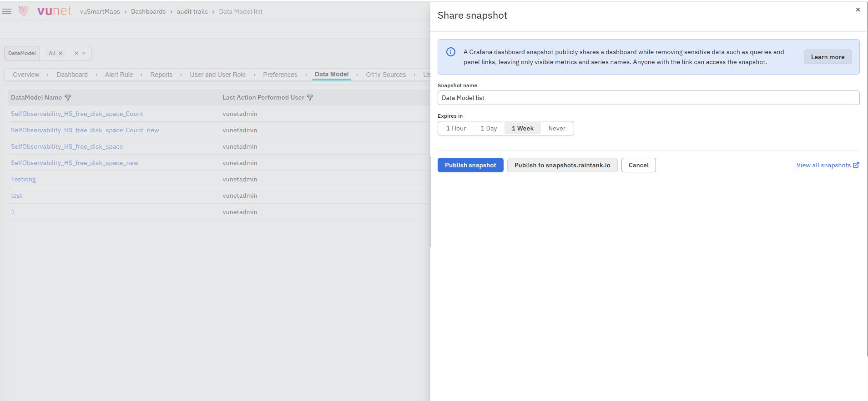
Task: Click Publish to snapshots.raintank.io
Action: coord(562,165)
